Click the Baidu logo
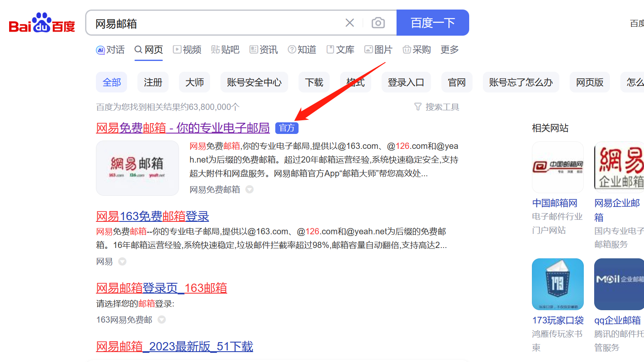644x362 pixels. 42,23
